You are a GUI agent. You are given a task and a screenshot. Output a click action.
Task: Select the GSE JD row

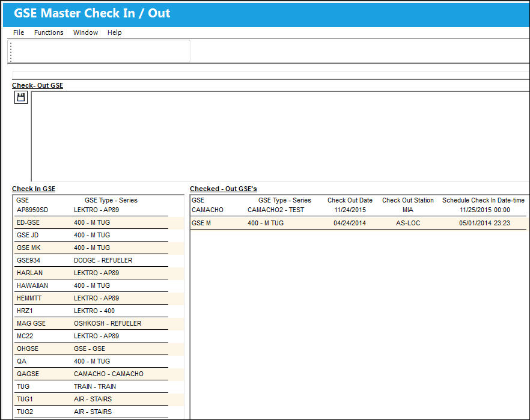(91, 235)
